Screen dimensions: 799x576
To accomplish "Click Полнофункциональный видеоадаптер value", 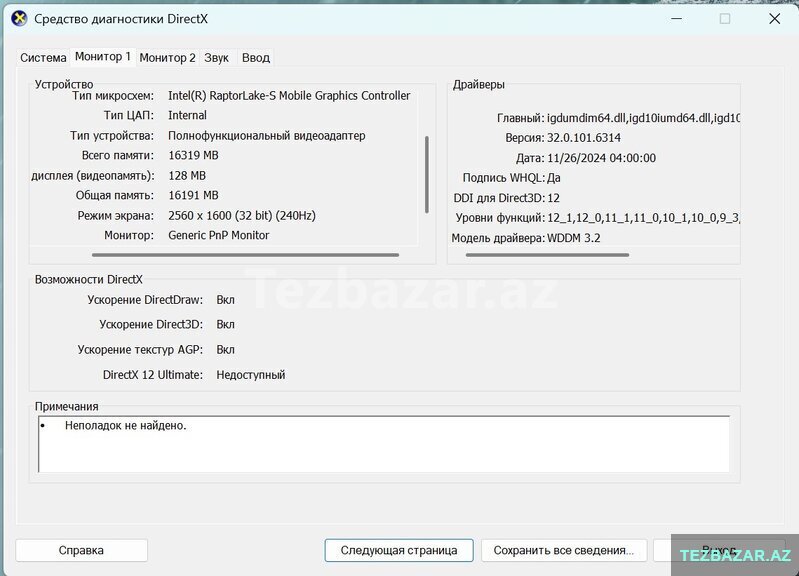I will pyautogui.click(x=267, y=136).
